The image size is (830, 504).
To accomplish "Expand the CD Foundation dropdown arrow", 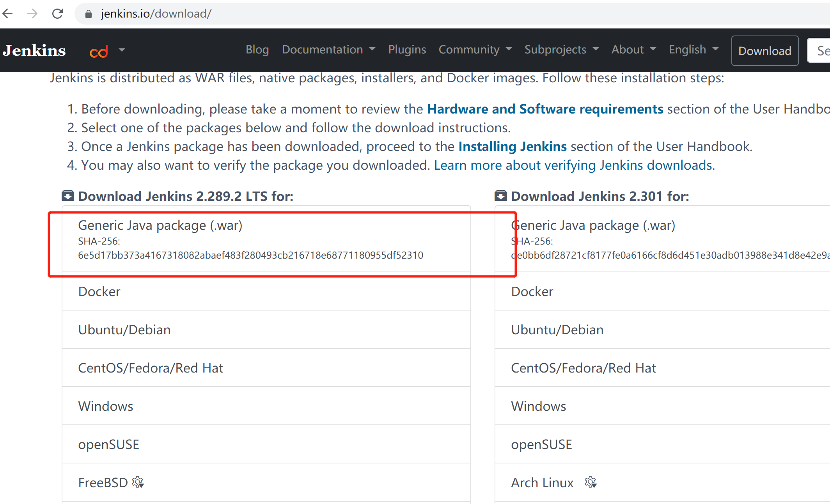I will pos(122,50).
